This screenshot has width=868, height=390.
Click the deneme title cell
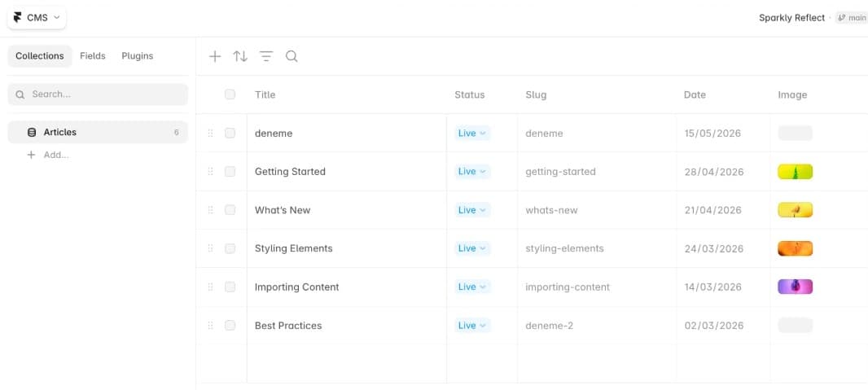(x=347, y=134)
